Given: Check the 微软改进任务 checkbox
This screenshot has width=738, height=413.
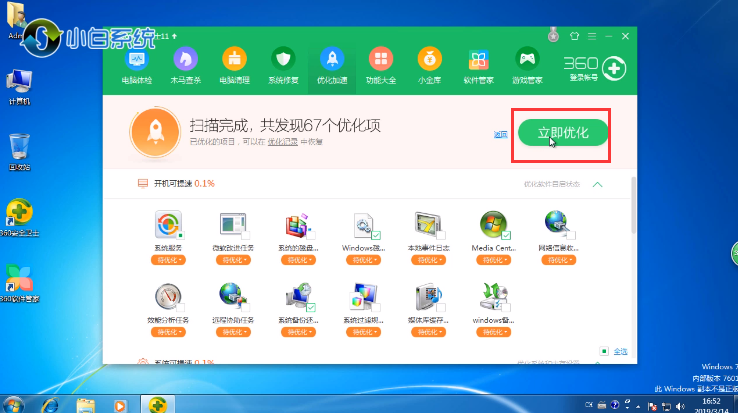Looking at the screenshot, I should (x=245, y=235).
